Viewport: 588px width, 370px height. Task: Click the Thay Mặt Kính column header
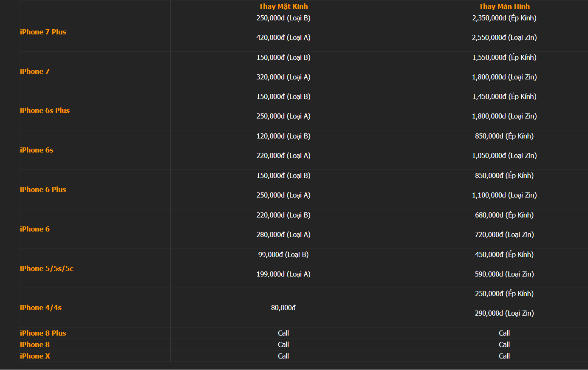pos(283,6)
